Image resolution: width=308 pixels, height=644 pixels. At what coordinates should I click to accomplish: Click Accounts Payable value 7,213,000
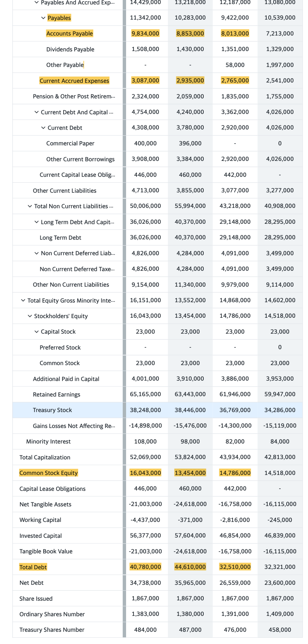(280, 33)
